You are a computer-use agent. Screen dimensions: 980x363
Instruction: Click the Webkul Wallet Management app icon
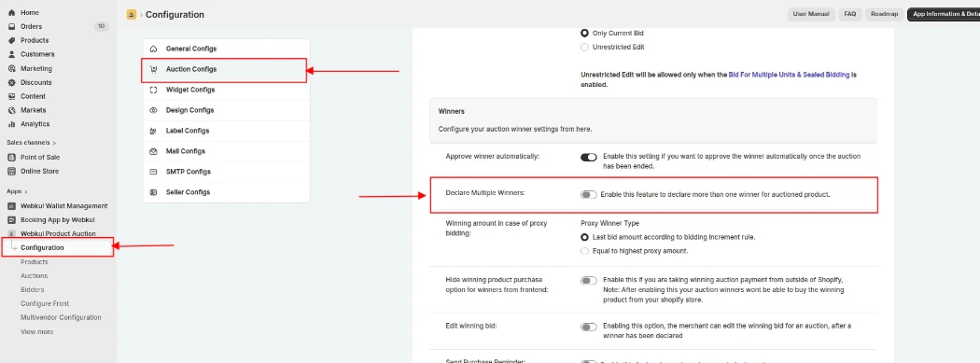coord(11,205)
